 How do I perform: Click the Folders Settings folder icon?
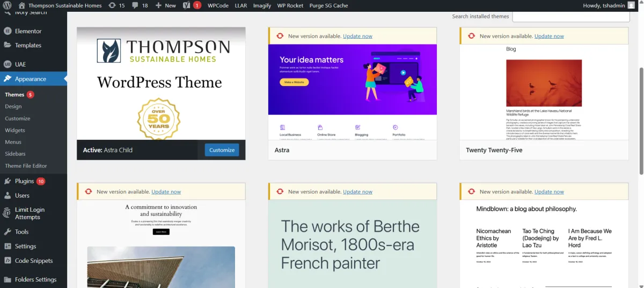8,279
